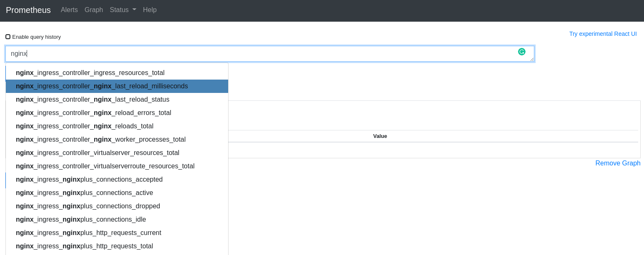Image resolution: width=644 pixels, height=255 pixels.
Task: Select nginx_ingress_controller_nginx_reload_errors_total suggestion
Action: [x=117, y=113]
